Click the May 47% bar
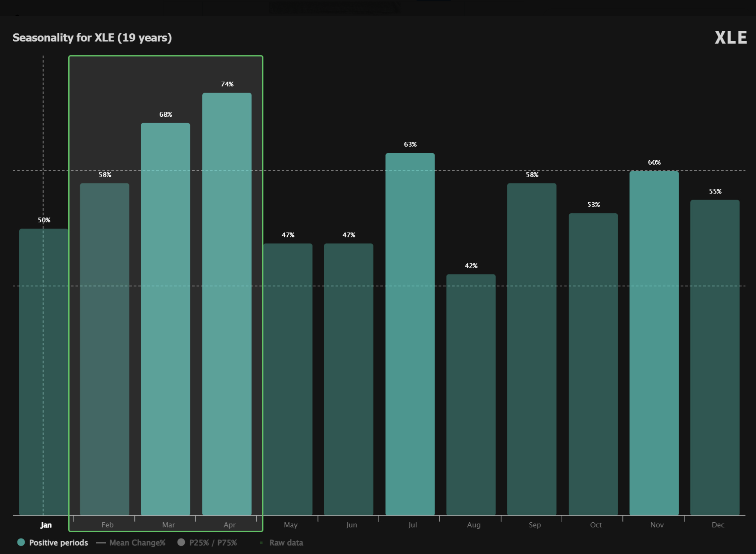 (288, 379)
